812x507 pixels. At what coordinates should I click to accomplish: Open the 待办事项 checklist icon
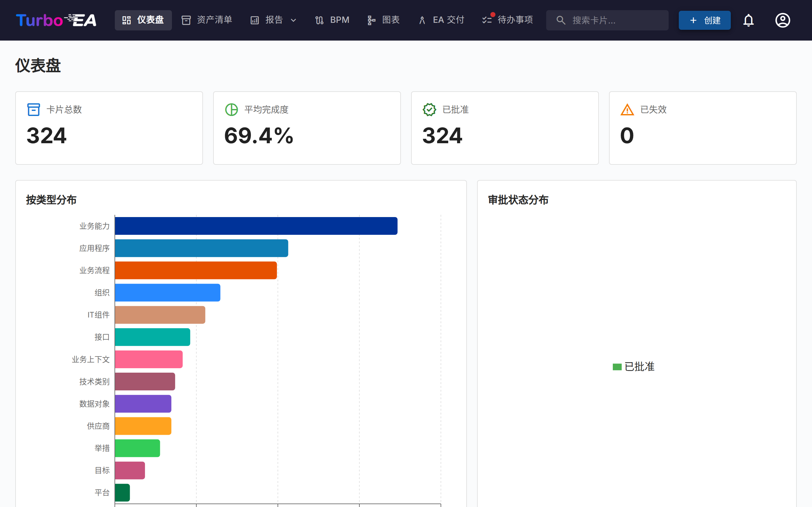tap(487, 20)
